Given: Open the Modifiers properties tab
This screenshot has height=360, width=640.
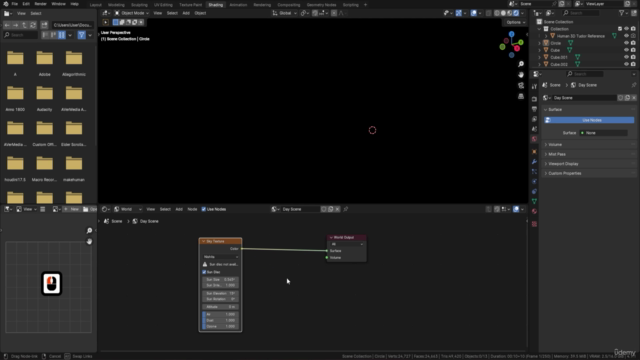Looking at the screenshot, I should 534,162.
